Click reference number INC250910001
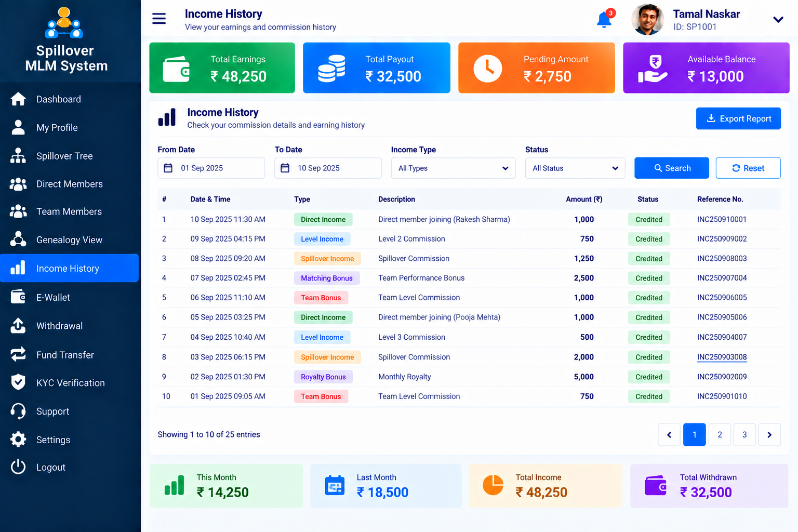This screenshot has width=798, height=532. coord(722,219)
